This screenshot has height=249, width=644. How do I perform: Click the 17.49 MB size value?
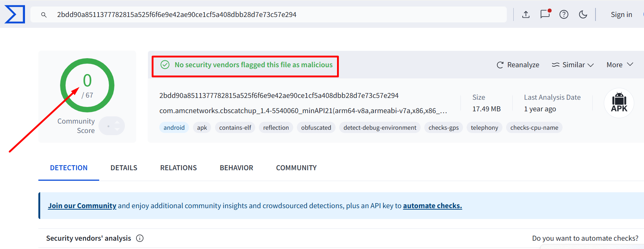pos(486,109)
